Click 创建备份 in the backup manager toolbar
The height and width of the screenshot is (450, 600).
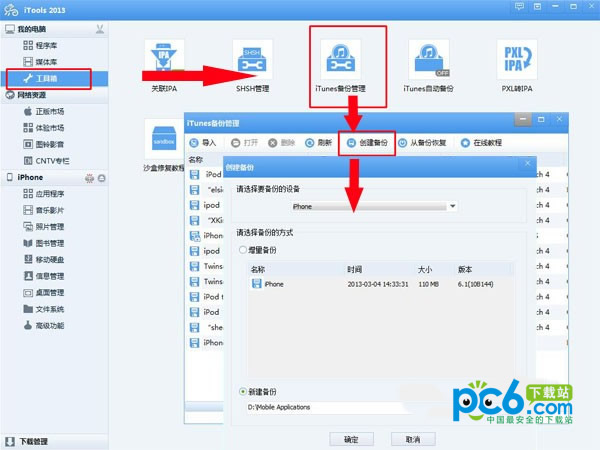click(x=367, y=143)
